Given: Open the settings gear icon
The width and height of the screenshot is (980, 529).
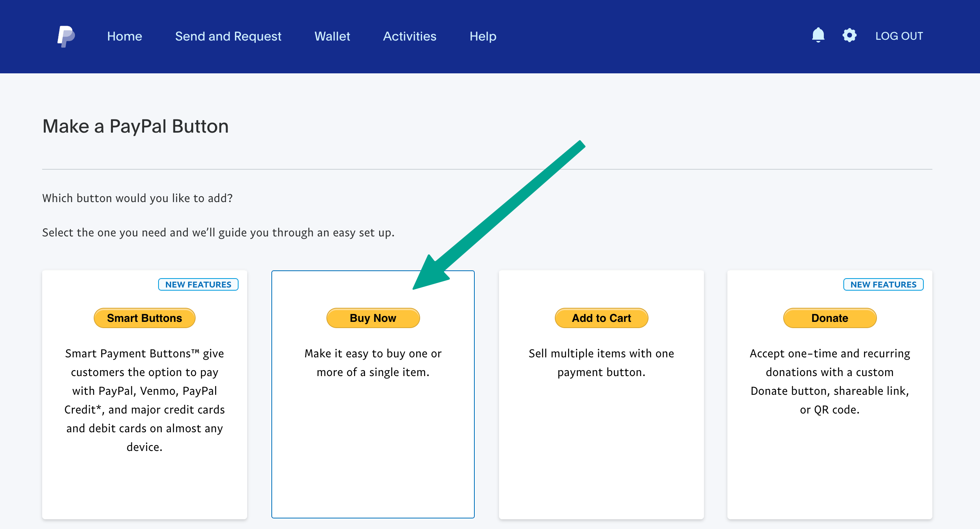Looking at the screenshot, I should coord(849,36).
